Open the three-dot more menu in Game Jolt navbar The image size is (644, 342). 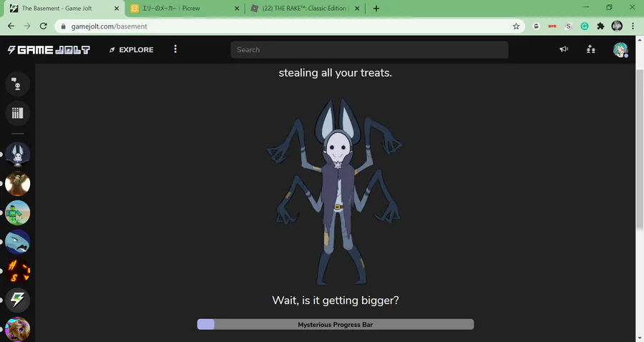coord(175,49)
